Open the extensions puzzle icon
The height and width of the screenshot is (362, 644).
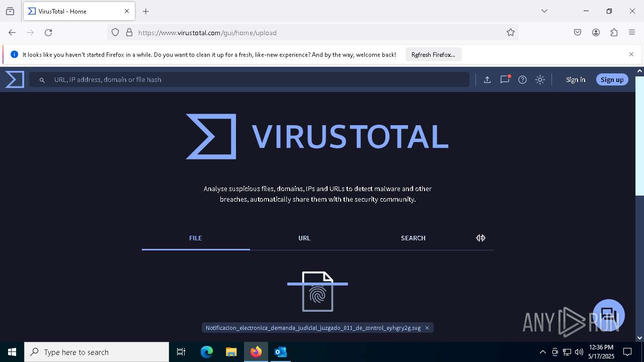pos(614,33)
